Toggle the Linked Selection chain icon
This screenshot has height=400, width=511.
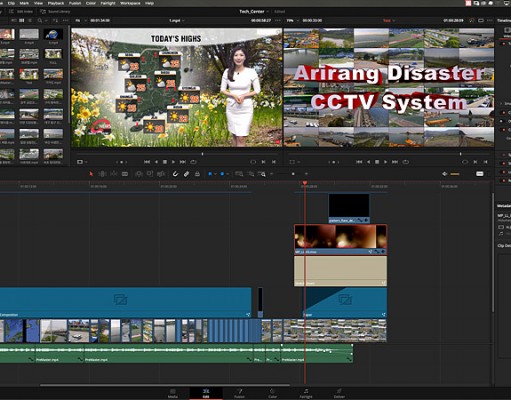[x=186, y=174]
